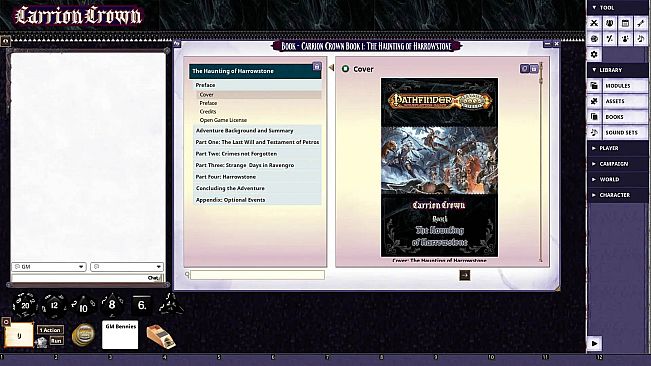Viewport: 651px width, 366px height.
Task: Open the Colors palette tool icon
Action: (594, 39)
